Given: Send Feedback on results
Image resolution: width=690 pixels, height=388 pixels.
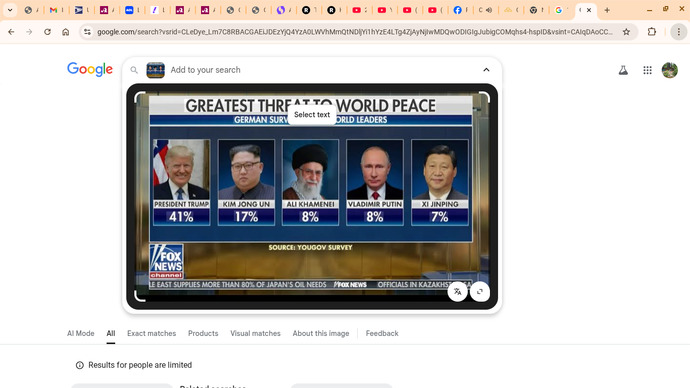Looking at the screenshot, I should click(x=382, y=333).
